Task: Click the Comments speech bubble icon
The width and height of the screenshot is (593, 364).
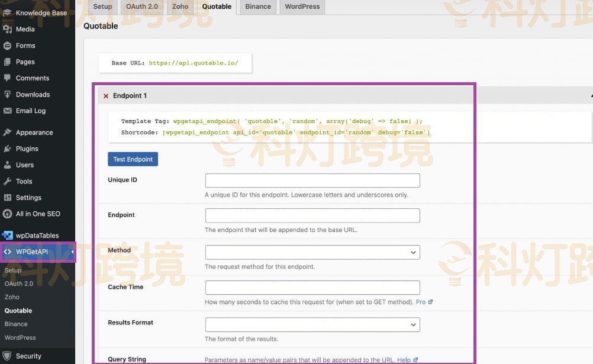Action: click(7, 78)
